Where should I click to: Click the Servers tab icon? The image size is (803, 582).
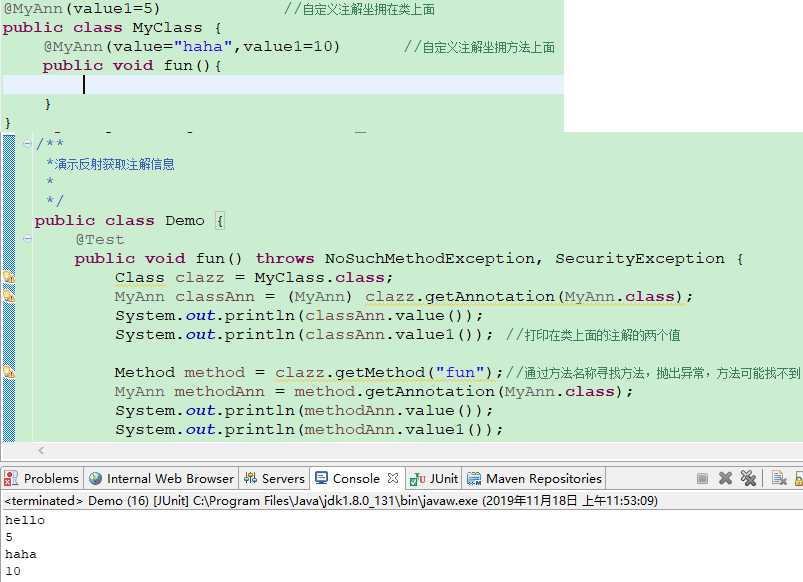[250, 479]
